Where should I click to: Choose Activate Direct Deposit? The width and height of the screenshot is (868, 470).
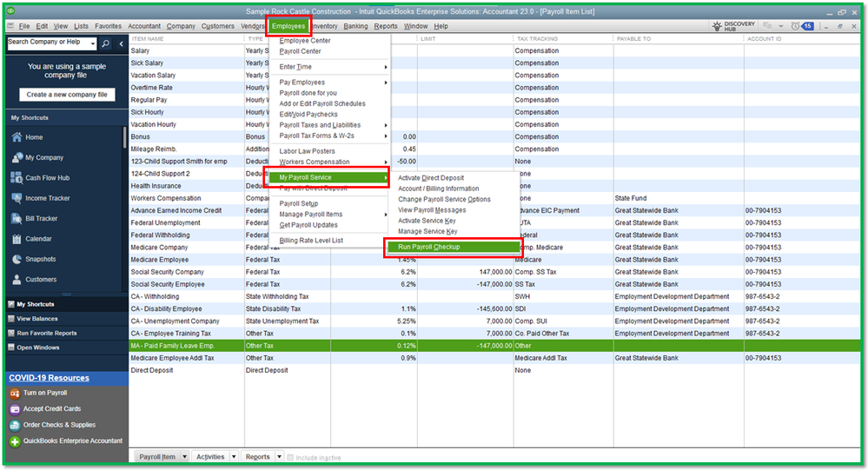coord(431,178)
